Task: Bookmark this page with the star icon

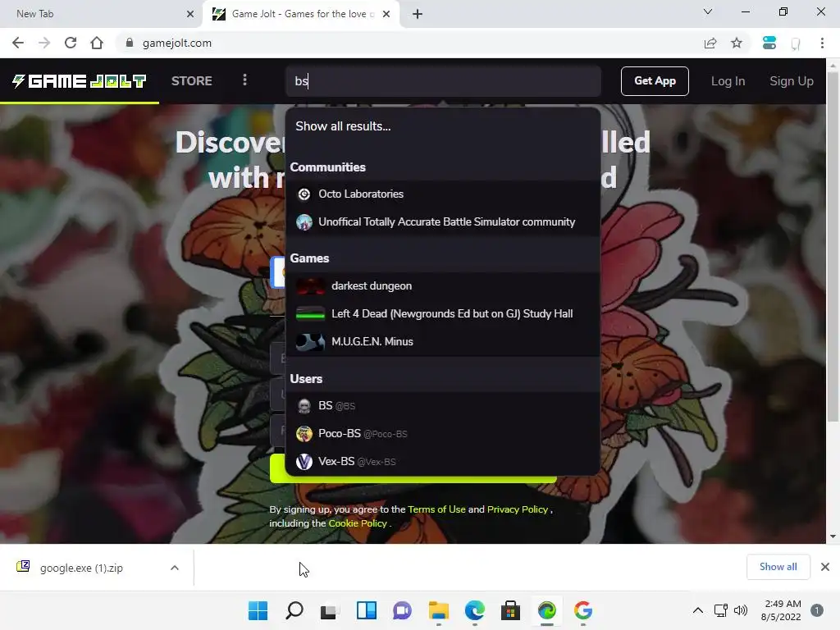Action: click(737, 43)
